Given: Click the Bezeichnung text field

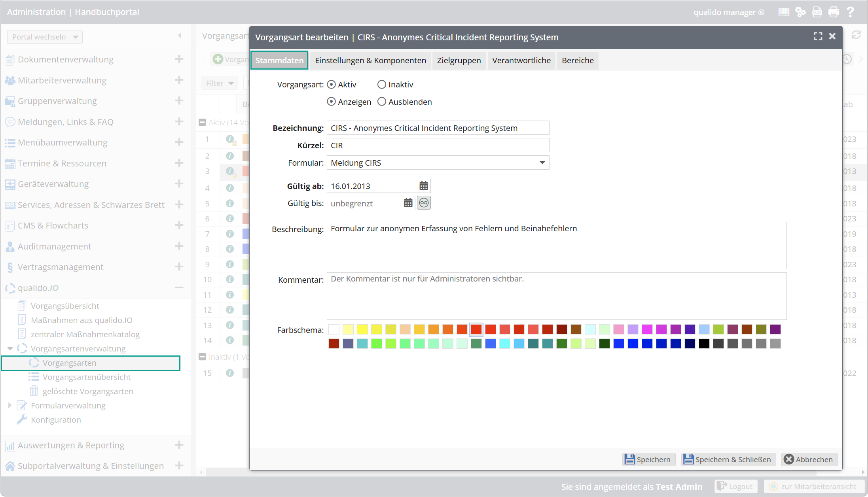Looking at the screenshot, I should point(438,128).
